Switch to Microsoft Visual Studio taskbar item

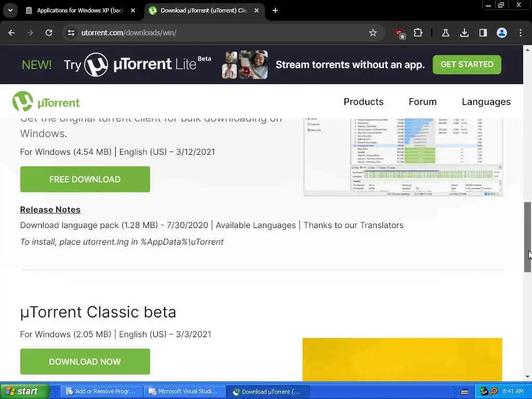coord(184,392)
